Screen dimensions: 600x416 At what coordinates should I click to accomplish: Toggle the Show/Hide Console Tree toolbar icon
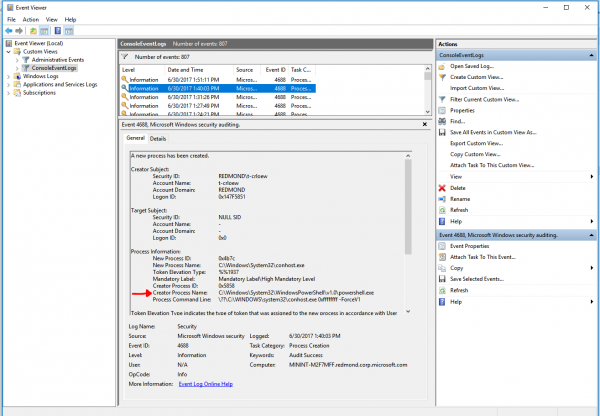44,31
